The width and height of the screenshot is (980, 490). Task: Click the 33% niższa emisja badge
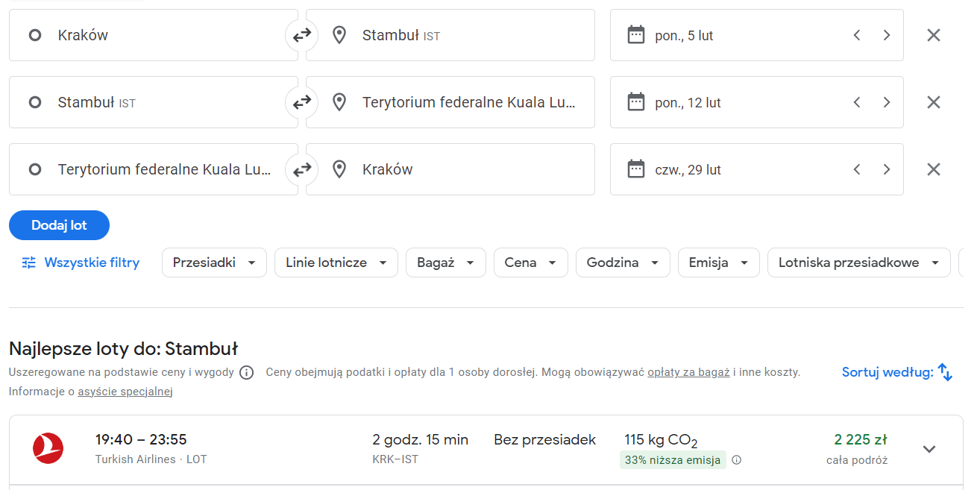673,460
